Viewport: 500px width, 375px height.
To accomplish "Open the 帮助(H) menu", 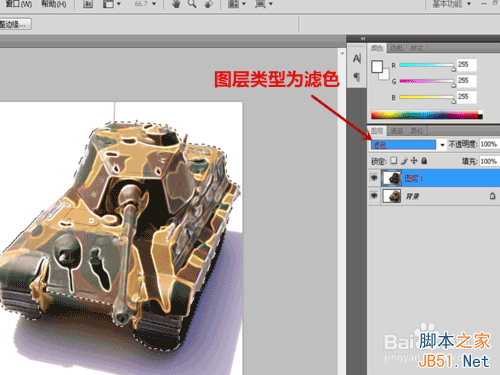I will coord(53,4).
